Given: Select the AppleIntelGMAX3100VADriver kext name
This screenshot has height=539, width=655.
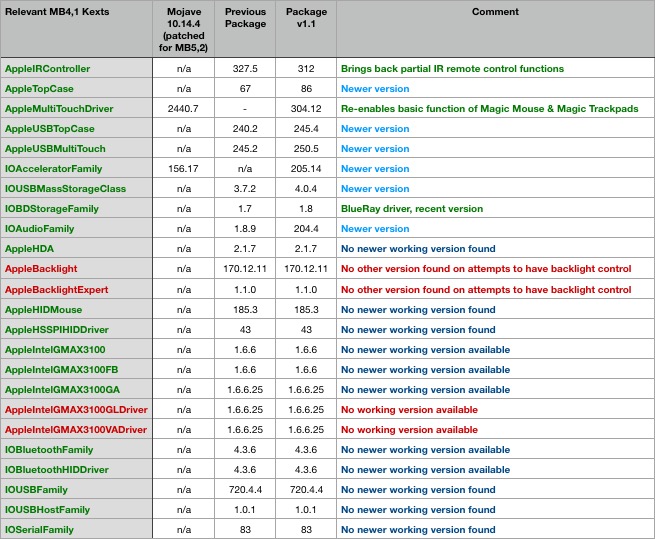Looking at the screenshot, I should tap(76, 430).
